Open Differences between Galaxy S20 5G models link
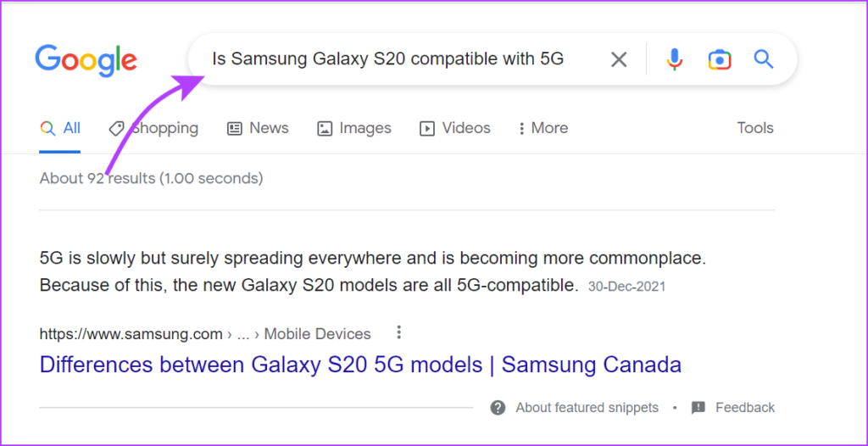Image resolution: width=868 pixels, height=446 pixels. point(360,365)
